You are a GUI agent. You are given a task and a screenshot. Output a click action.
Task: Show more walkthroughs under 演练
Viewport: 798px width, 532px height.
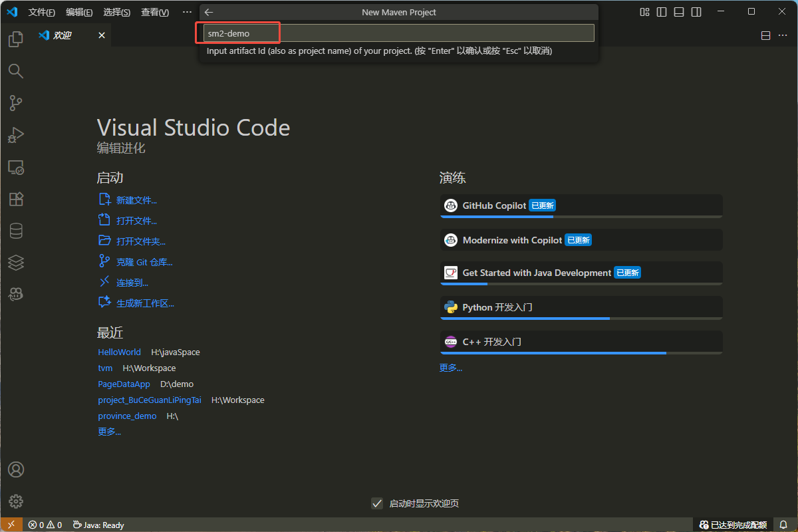tap(450, 368)
